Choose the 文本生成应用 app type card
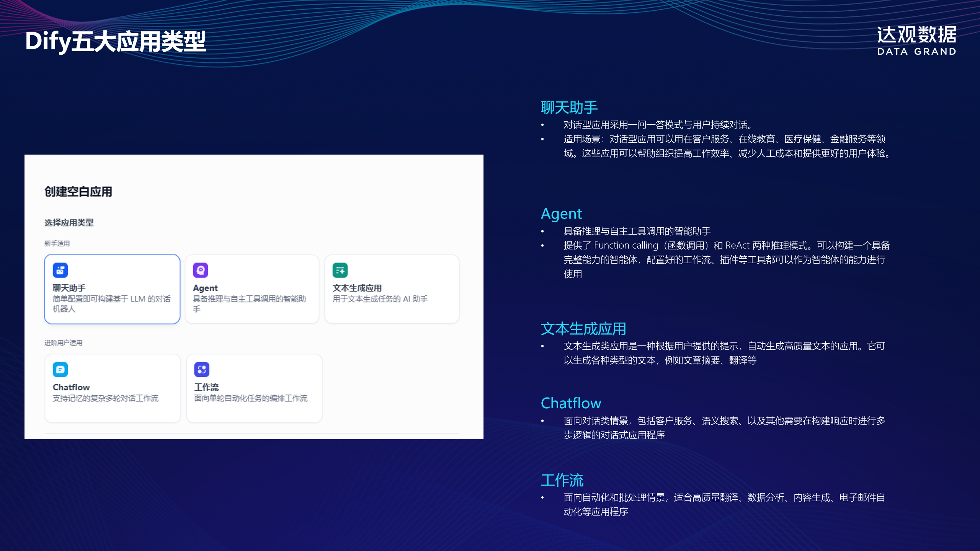The image size is (980, 551). point(392,289)
